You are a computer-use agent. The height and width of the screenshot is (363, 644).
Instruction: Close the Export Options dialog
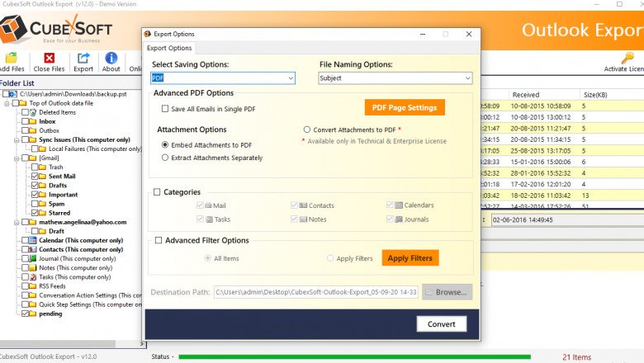point(469,34)
